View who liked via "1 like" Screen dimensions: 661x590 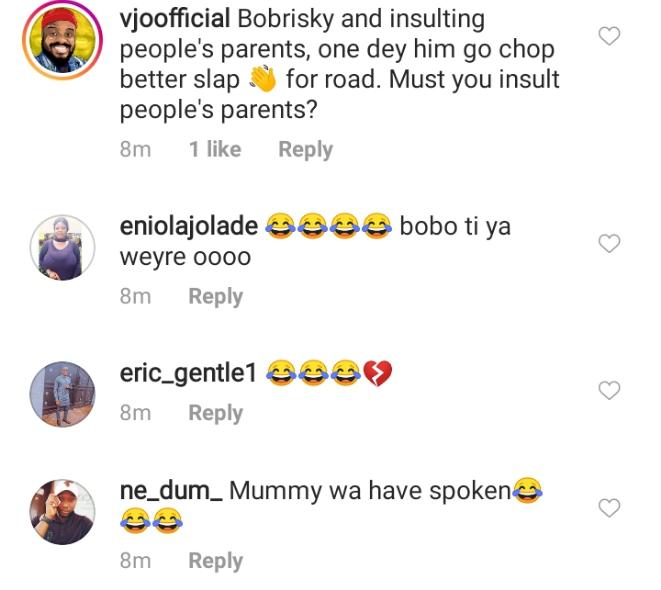coord(215,149)
